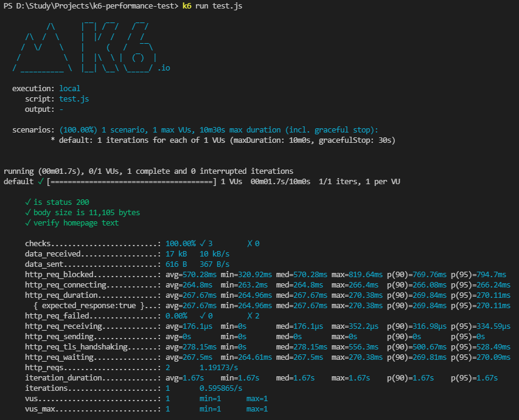This screenshot has height=420, width=519.
Task: Select the prompt path 'D:\Study\Projects\k6-performance-test>'
Action: coord(97,6)
